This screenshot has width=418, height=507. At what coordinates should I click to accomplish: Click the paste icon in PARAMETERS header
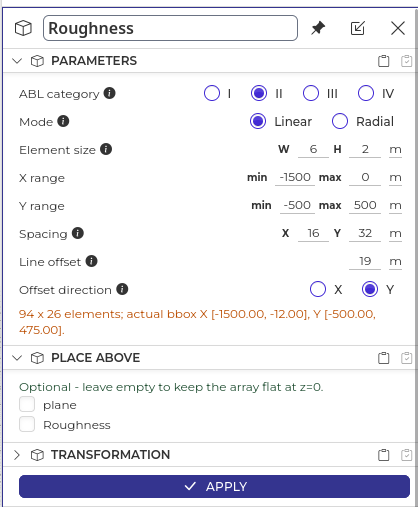(x=406, y=61)
